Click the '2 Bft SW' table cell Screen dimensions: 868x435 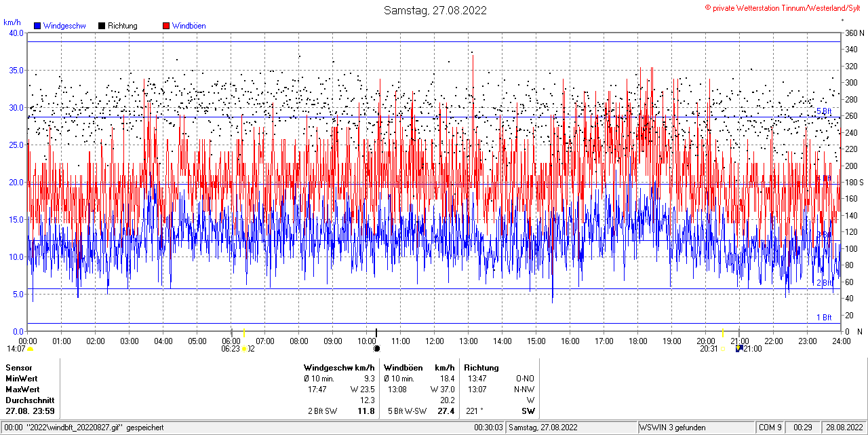pyautogui.click(x=322, y=411)
